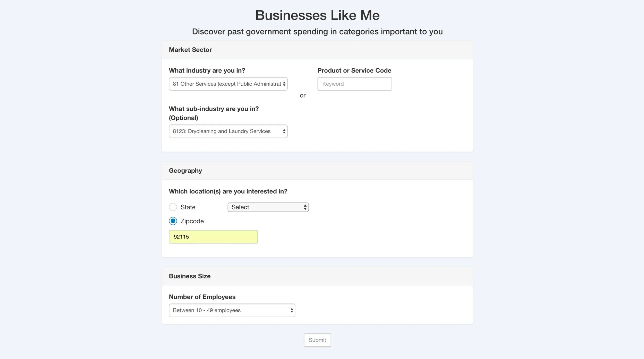Submit the Businesses Like Me form

coord(317,340)
